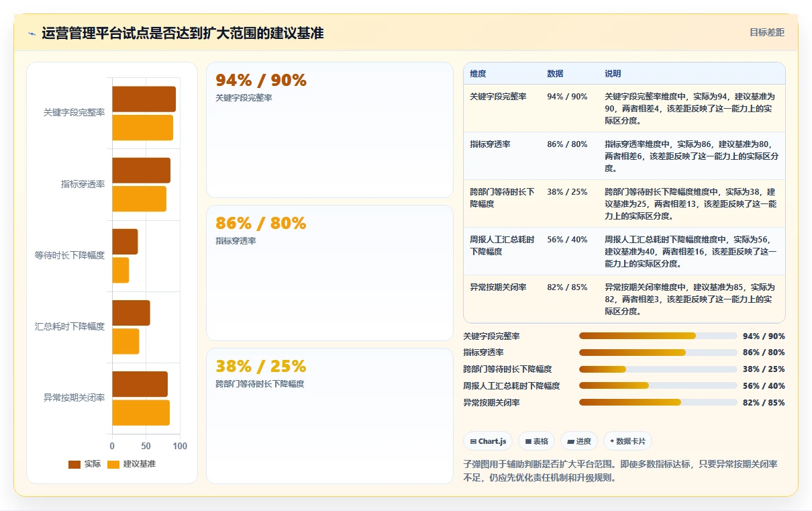The image size is (812, 511).
Task: Click the 50 tick on the chart axis
Action: tap(146, 446)
